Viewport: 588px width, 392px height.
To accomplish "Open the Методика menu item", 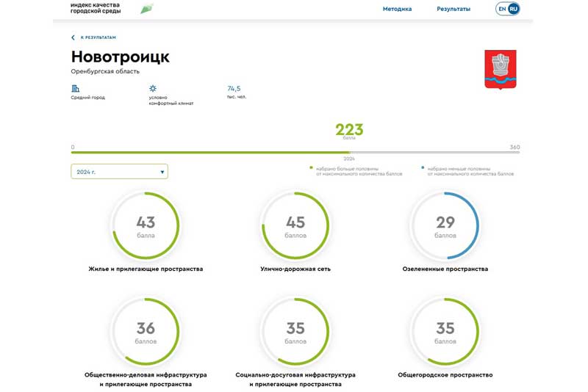I will 397,9.
